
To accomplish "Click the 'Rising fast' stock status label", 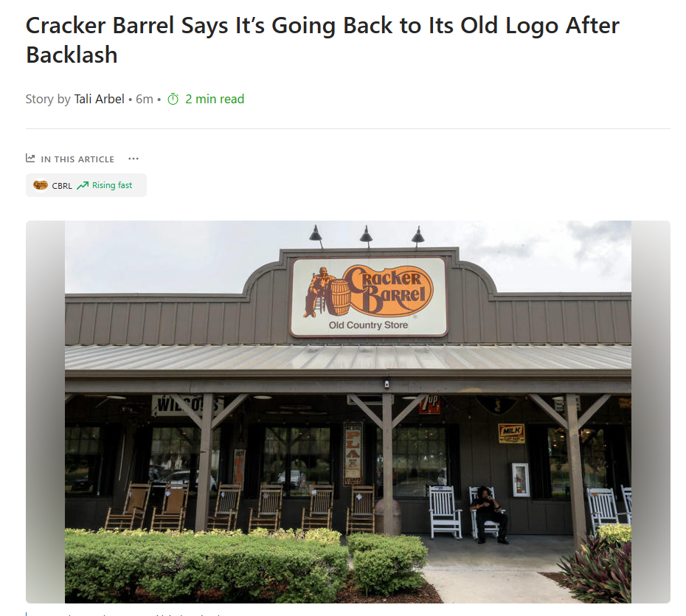I will click(x=112, y=185).
